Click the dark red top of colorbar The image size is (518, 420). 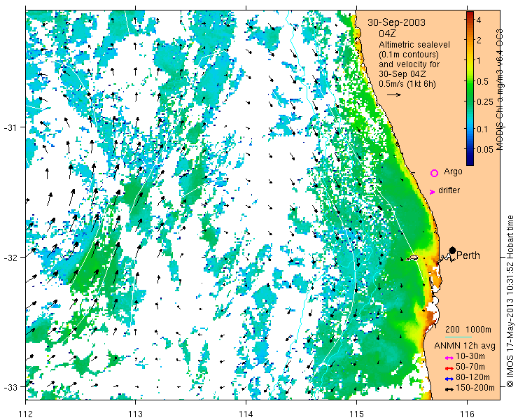(470, 14)
